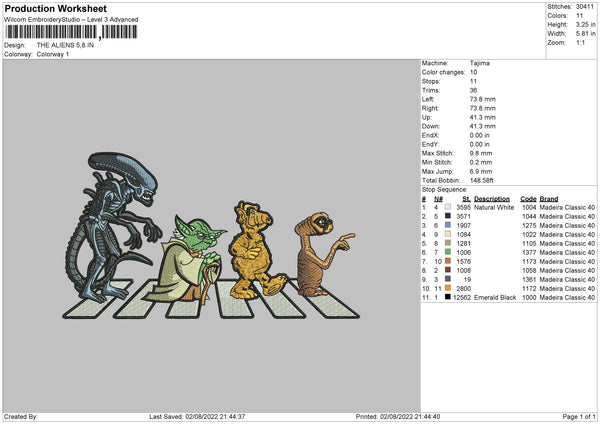
Task: Click the Trims value "36"
Action: coord(473,90)
